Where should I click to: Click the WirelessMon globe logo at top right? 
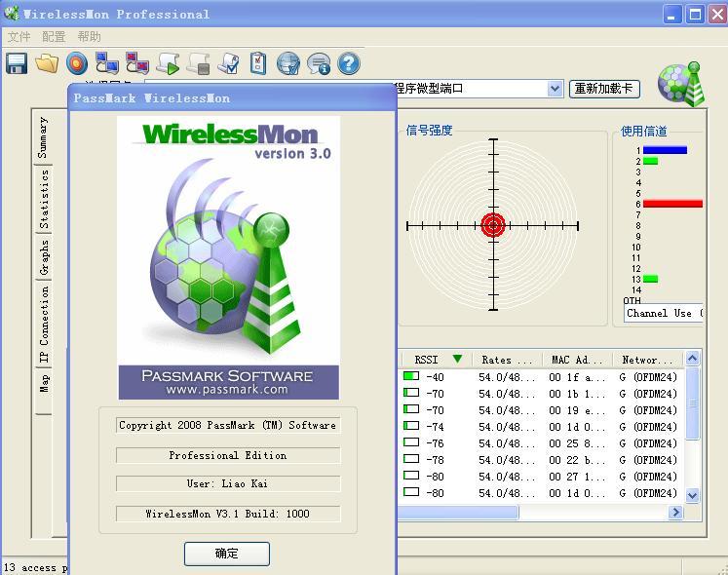click(x=681, y=84)
